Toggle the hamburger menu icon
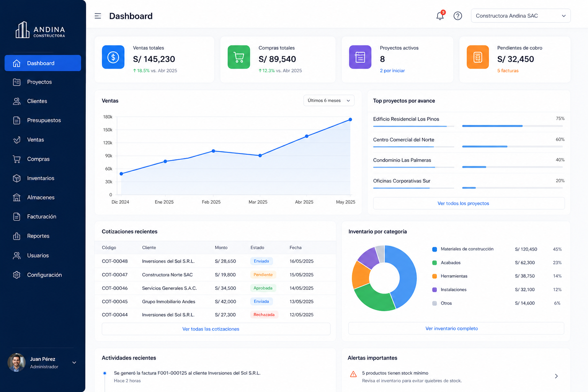 [x=98, y=16]
